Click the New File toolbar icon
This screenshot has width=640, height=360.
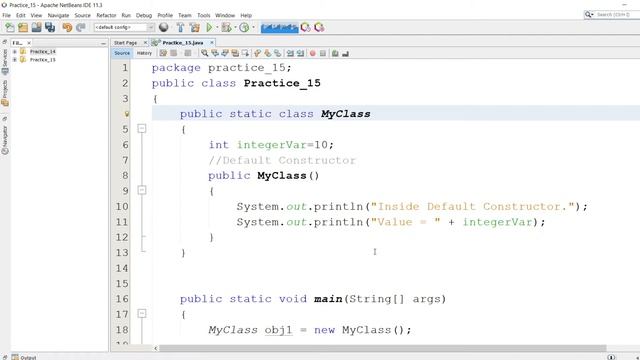tap(9, 27)
